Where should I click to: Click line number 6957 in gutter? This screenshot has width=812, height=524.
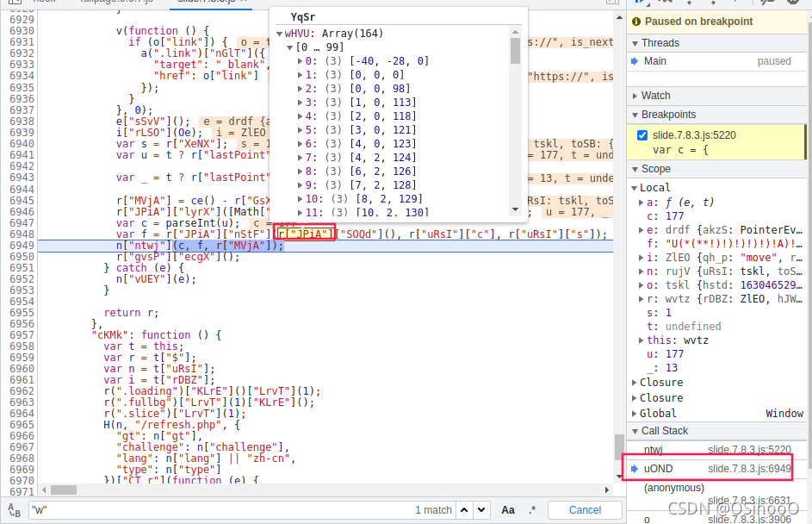point(22,335)
